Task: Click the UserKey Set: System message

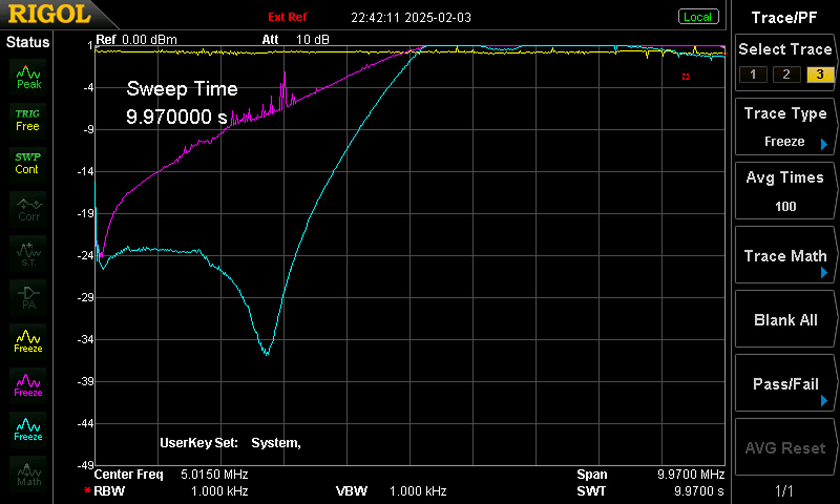Action: [230, 443]
